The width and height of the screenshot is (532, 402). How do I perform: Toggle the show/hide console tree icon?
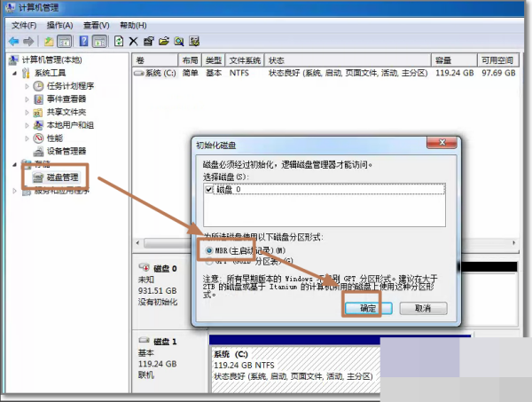[65, 42]
